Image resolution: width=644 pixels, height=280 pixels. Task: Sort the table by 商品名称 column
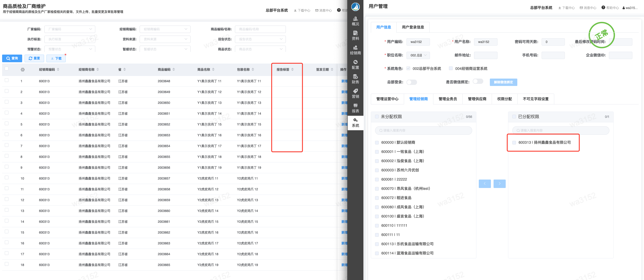[213, 70]
